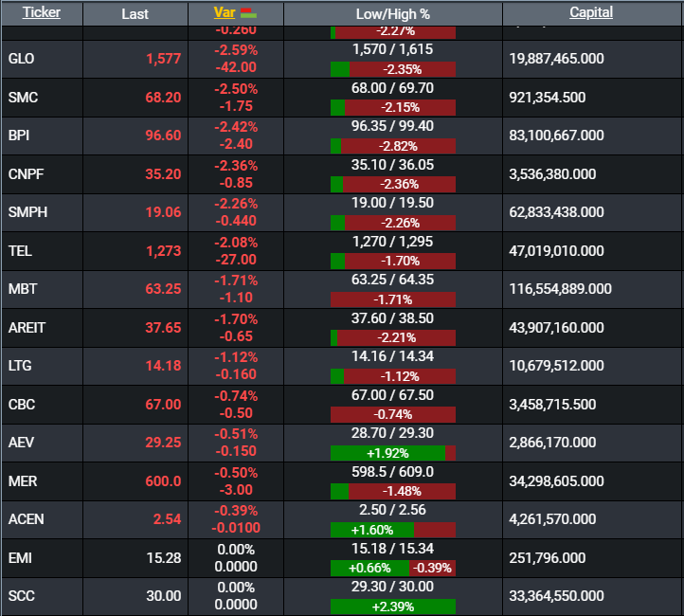Viewport: 684px width, 616px height.
Task: Click SMPH last price 19.06
Action: (163, 212)
